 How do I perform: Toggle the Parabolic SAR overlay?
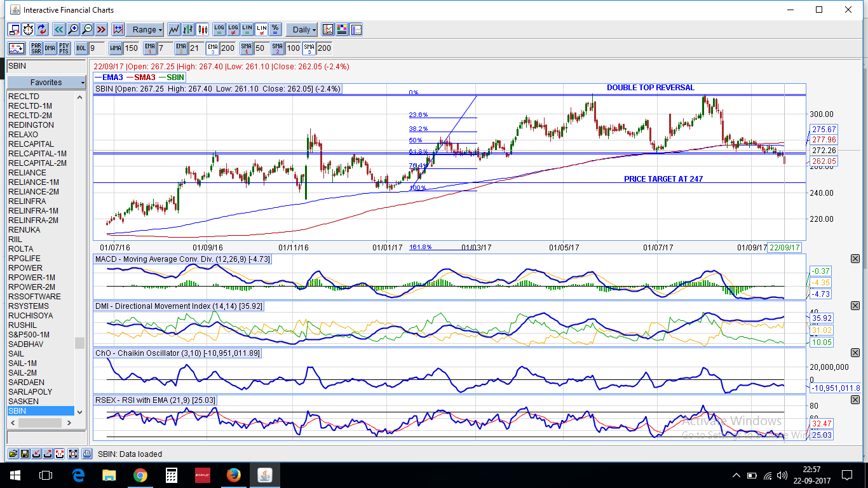(36, 48)
